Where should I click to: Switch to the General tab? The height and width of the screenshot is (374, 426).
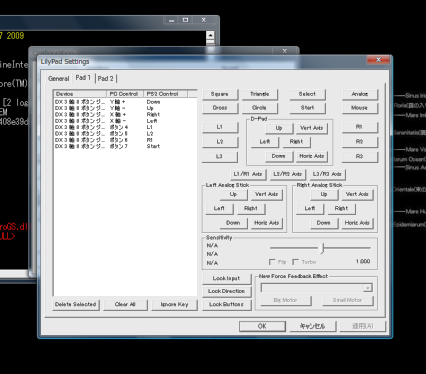(59, 79)
